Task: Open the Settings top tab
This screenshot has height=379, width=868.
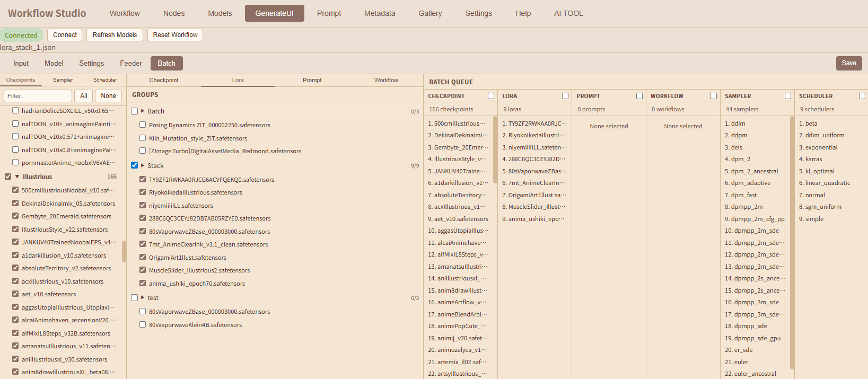Action: coord(479,13)
